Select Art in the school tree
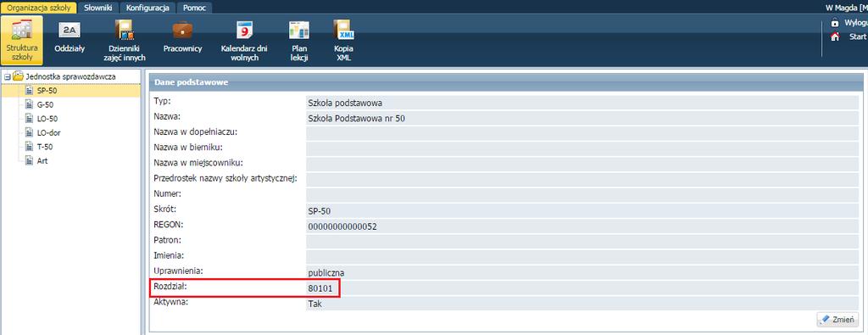This screenshot has height=335, width=868. pos(42,161)
